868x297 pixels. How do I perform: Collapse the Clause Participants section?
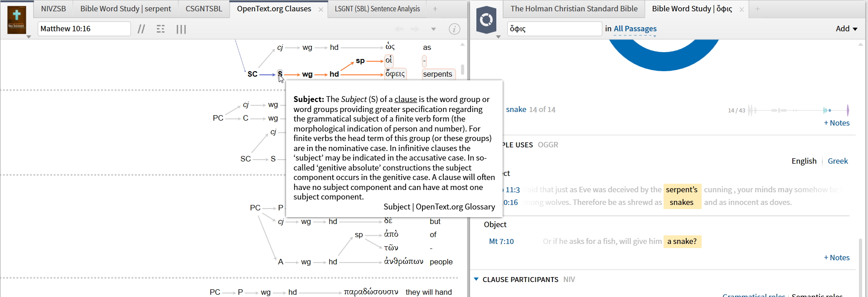click(x=476, y=279)
